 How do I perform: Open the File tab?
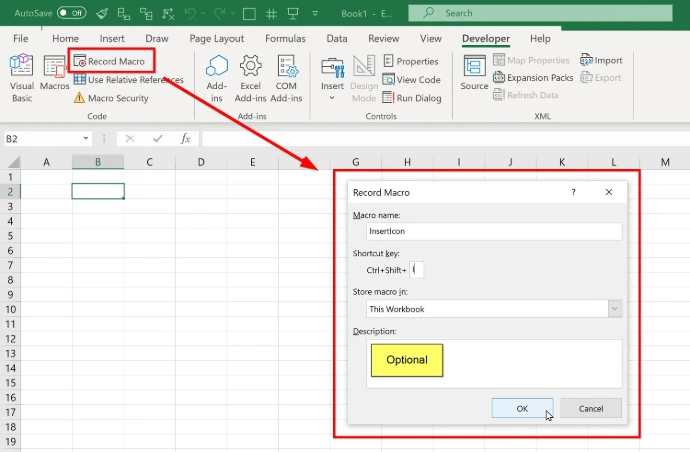pos(21,38)
